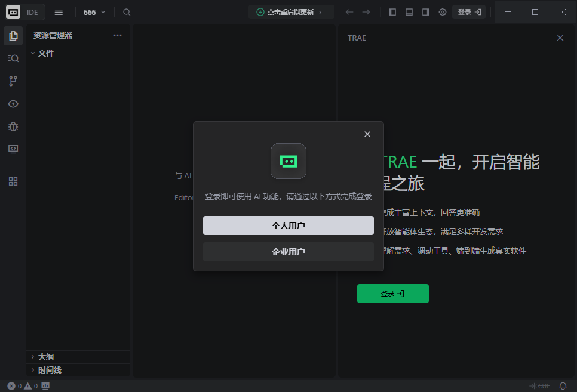
Task: Click the TRAE logo in title bar
Action: pyautogui.click(x=13, y=12)
